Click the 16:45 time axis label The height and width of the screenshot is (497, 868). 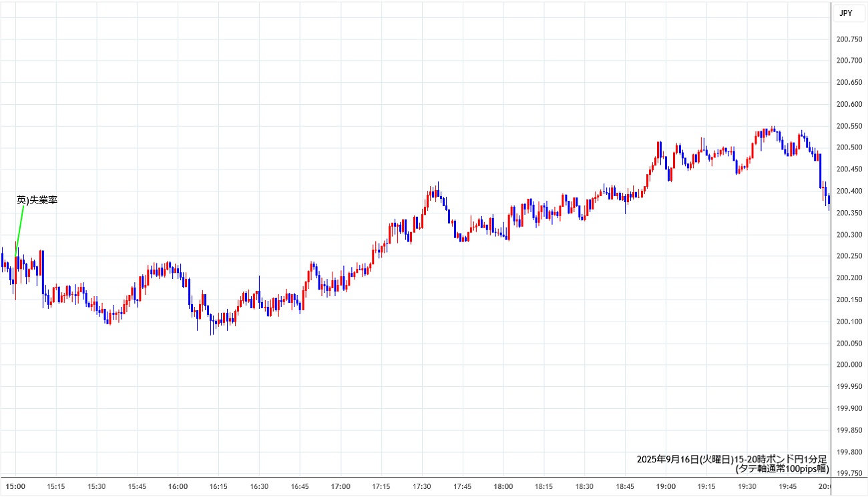[300, 486]
